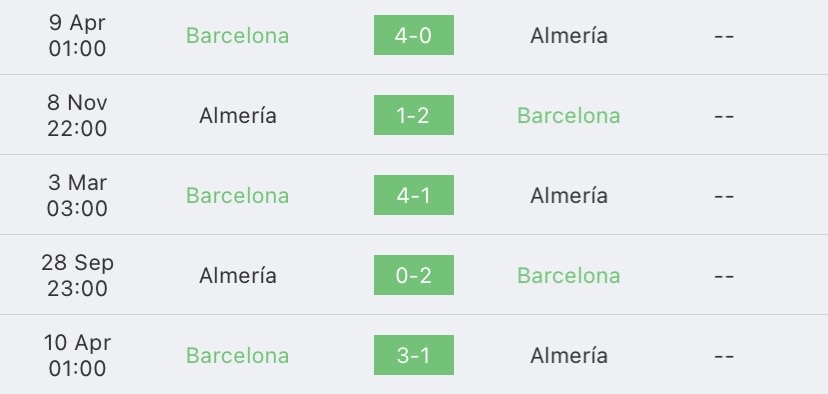
Task: Select Barcelona away team on 28 Sep
Action: click(x=569, y=276)
